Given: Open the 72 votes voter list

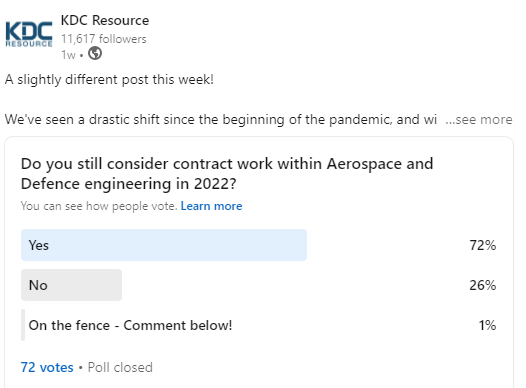Looking at the screenshot, I should point(47,367).
